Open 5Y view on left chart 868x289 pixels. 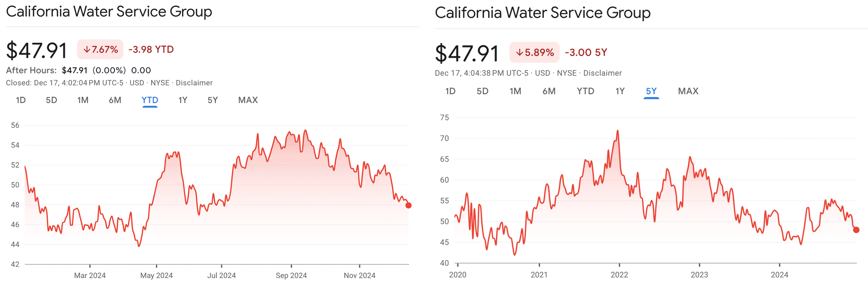(x=212, y=100)
